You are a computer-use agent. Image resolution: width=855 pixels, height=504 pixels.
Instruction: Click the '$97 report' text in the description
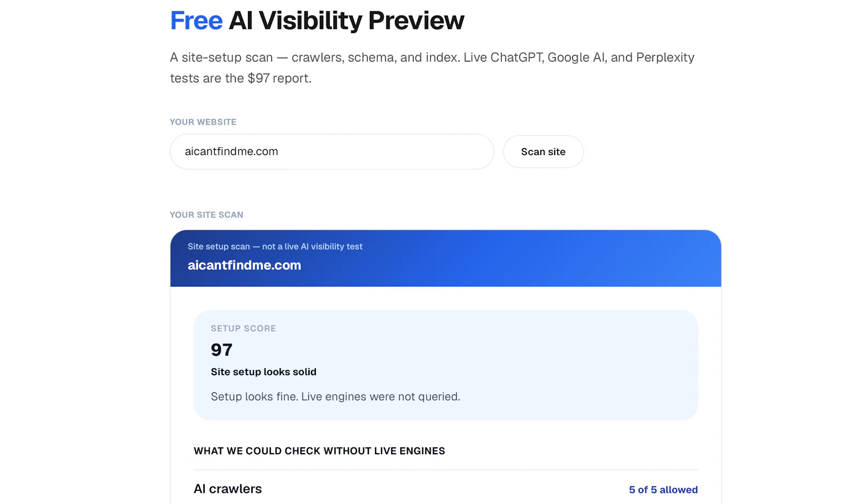(279, 78)
